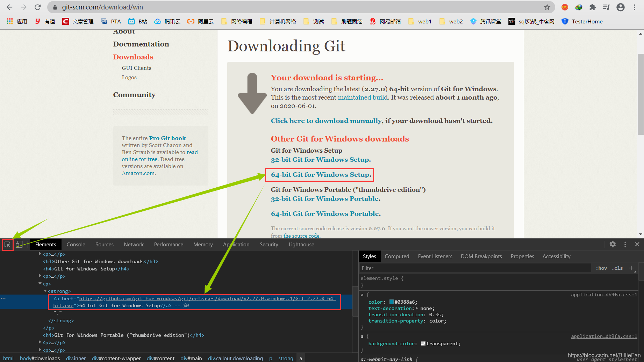Click the address bar URL git-scm.com/download/win
The height and width of the screenshot is (362, 644).
coord(102,7)
